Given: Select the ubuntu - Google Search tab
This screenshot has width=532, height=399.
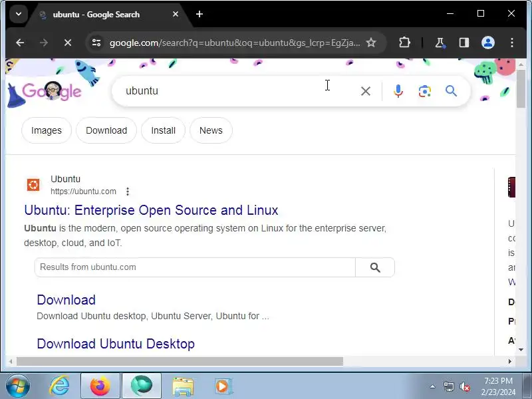Looking at the screenshot, I should [x=107, y=15].
